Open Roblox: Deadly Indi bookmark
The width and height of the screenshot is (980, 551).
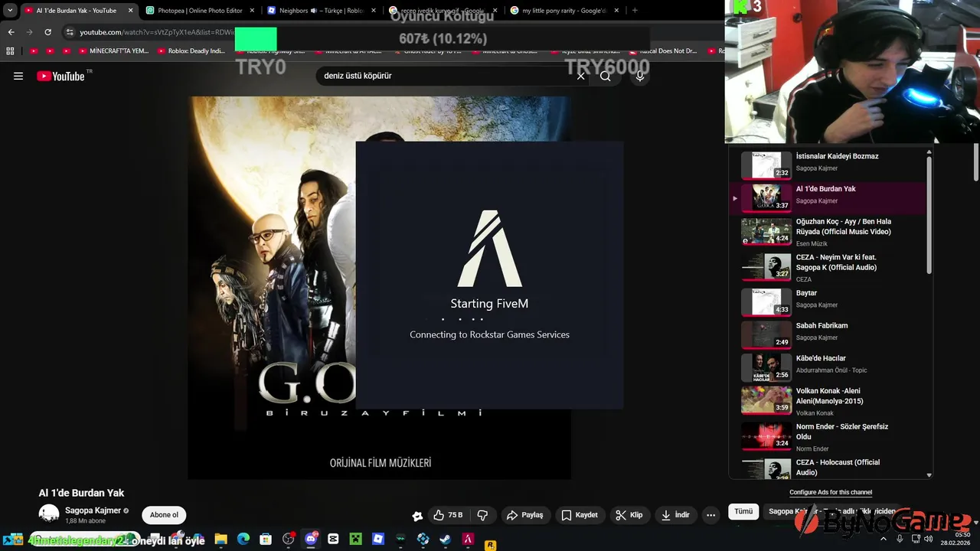191,51
